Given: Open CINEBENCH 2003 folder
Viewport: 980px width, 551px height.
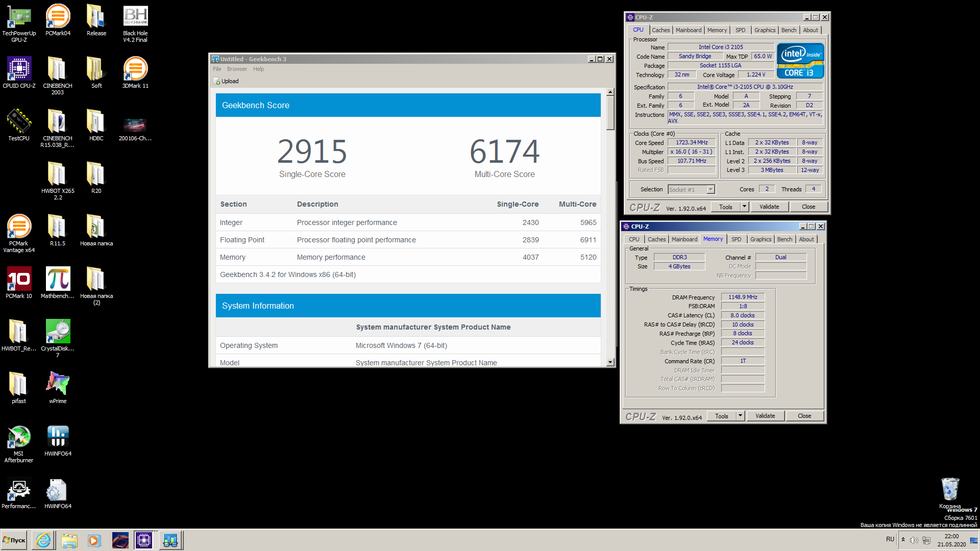Looking at the screenshot, I should coord(58,76).
